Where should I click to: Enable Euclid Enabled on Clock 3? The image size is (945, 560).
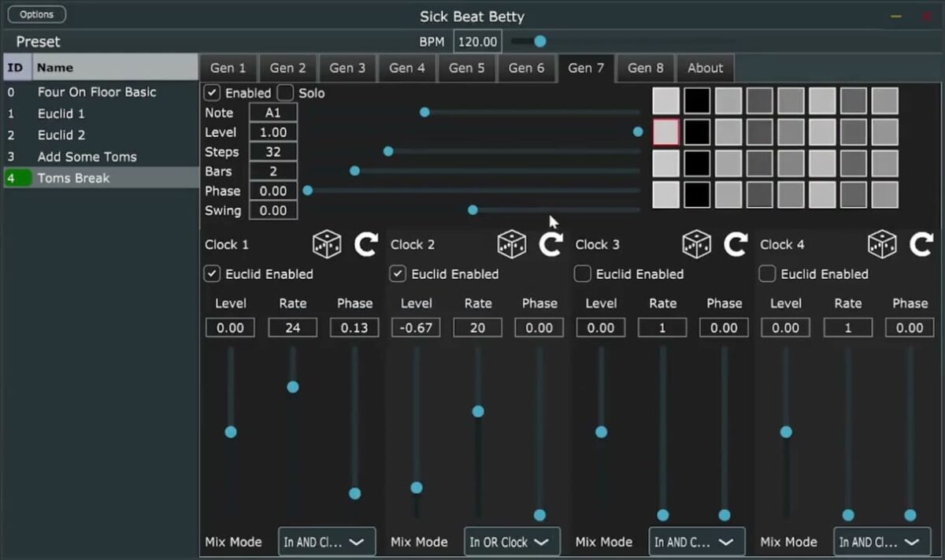(x=581, y=274)
